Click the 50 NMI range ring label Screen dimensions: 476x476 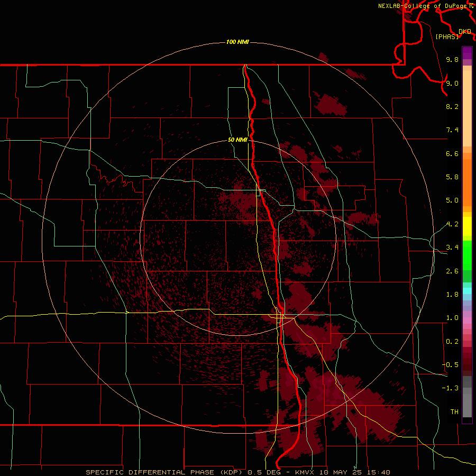237,140
